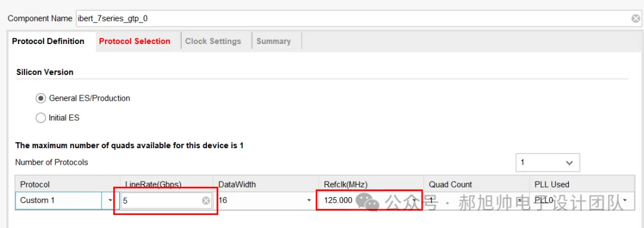
Task: Click the maximum number of quads message
Action: click(x=129, y=146)
